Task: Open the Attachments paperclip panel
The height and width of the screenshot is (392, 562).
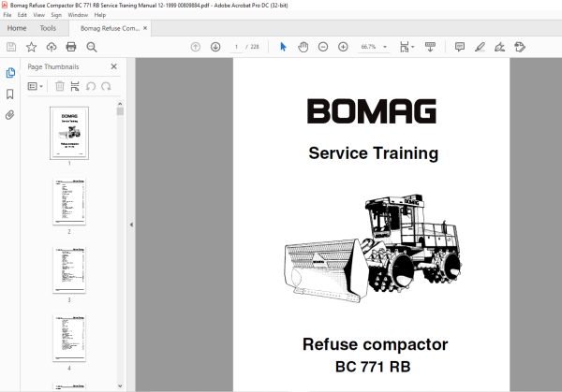Action: 10,115
